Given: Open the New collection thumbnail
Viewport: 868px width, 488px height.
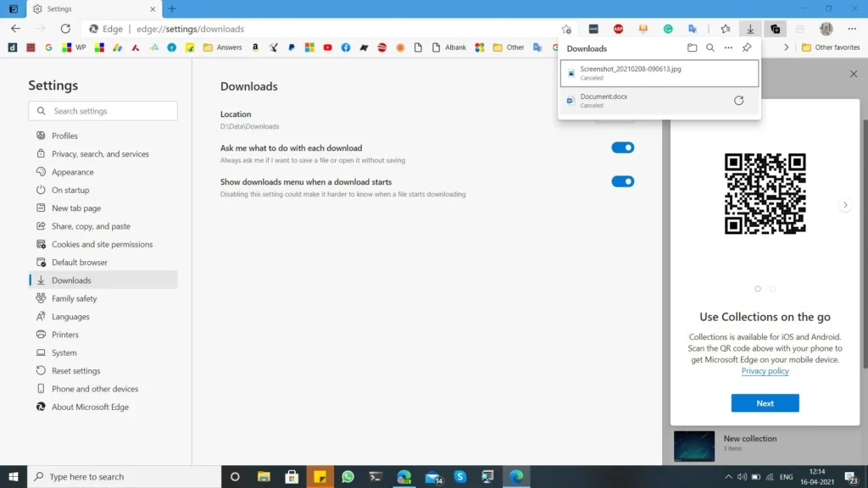Looking at the screenshot, I should click(693, 446).
